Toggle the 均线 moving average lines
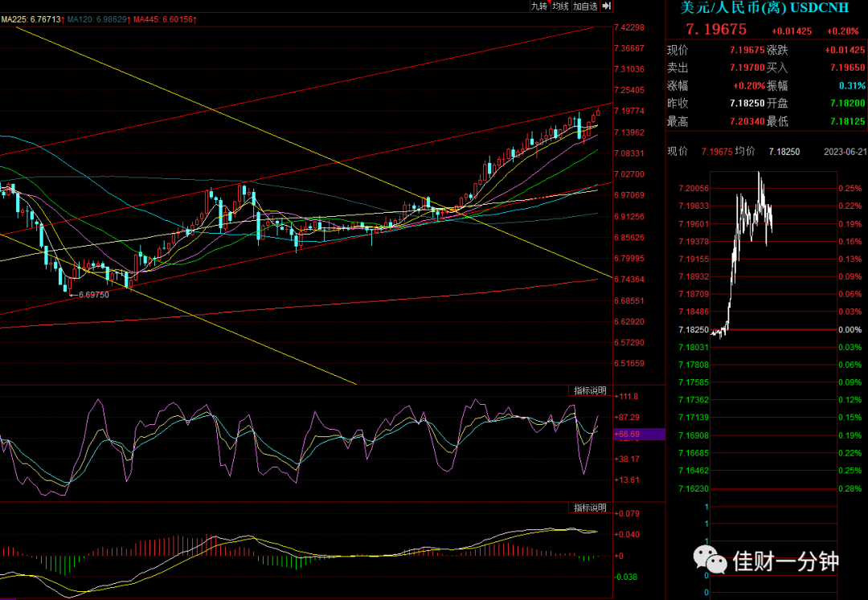Screen dimensions: 868x600 coord(560,6)
